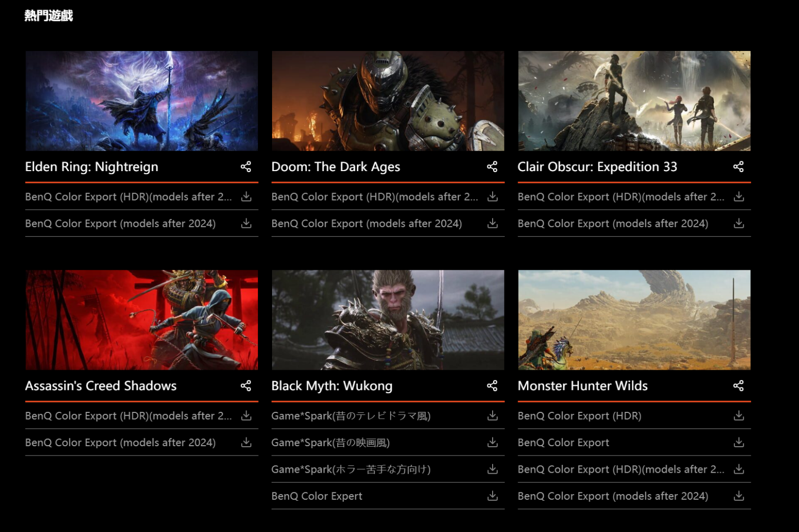
Task: Click share icon next to Black Myth: Wukong
Action: click(x=492, y=385)
